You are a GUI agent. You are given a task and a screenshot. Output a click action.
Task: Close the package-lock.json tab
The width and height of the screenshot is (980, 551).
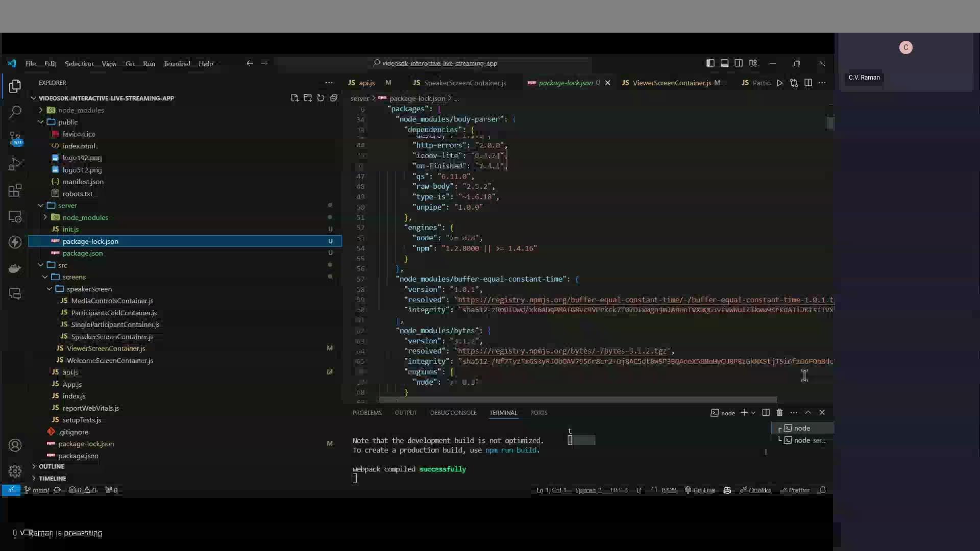click(x=607, y=83)
